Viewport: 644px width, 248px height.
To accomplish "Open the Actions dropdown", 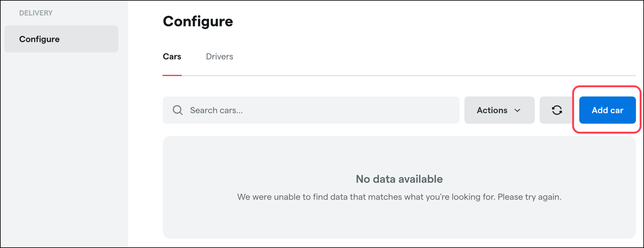I will (499, 110).
